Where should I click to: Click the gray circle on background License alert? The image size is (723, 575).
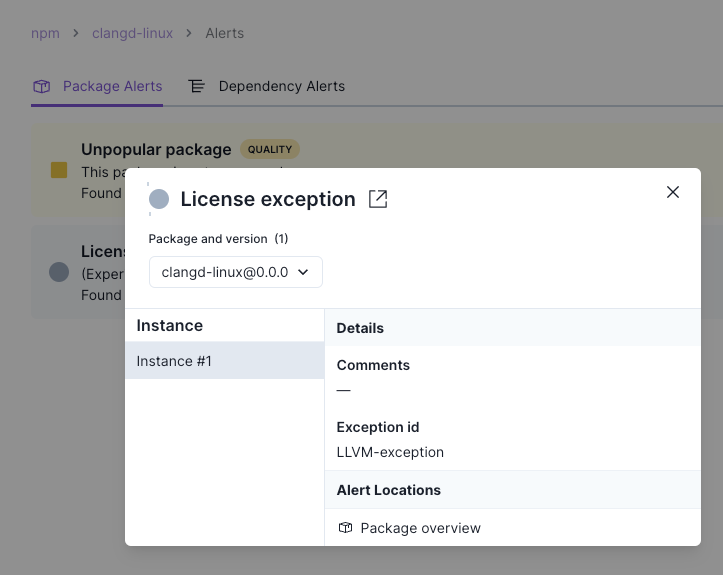(59, 271)
